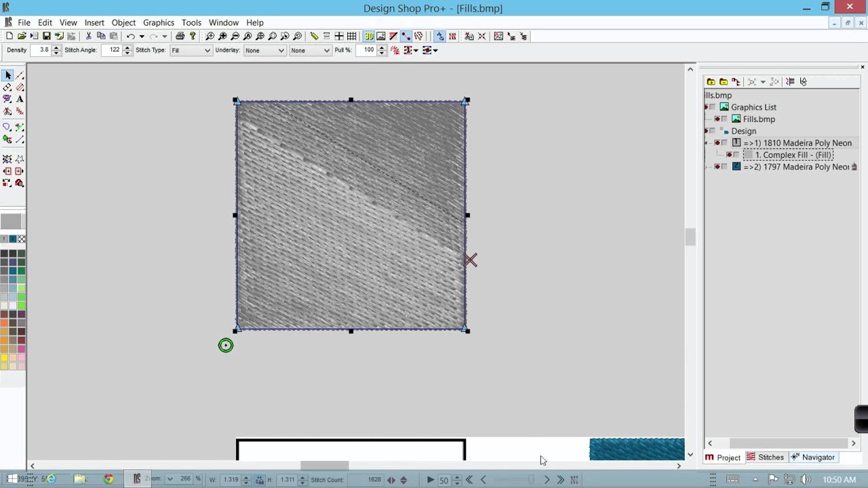Open the Stitch Type dropdown
Screen dimensions: 868x488
[207, 50]
